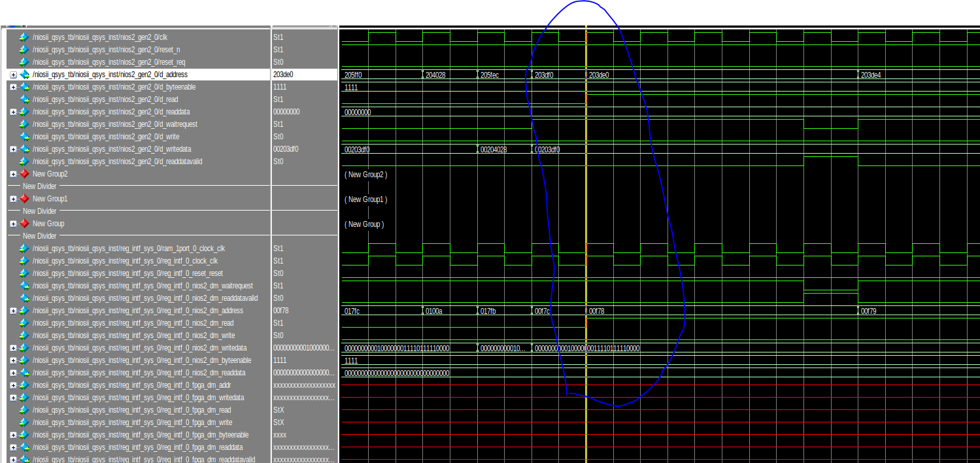Click the red New Group2 diamond icon
Image resolution: width=980 pixels, height=463 pixels.
click(x=24, y=174)
